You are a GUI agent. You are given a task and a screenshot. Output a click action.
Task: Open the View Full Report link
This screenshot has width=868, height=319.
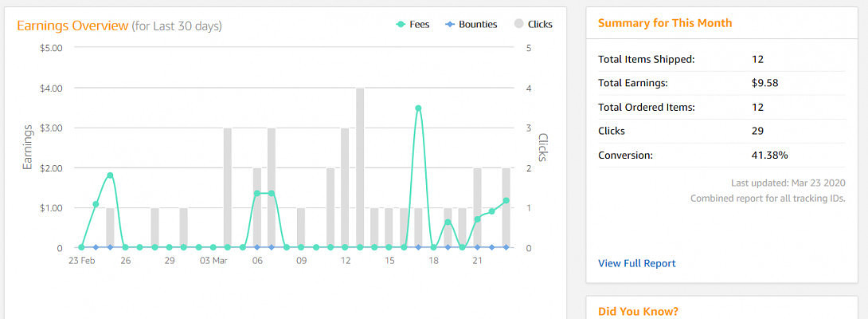point(636,263)
